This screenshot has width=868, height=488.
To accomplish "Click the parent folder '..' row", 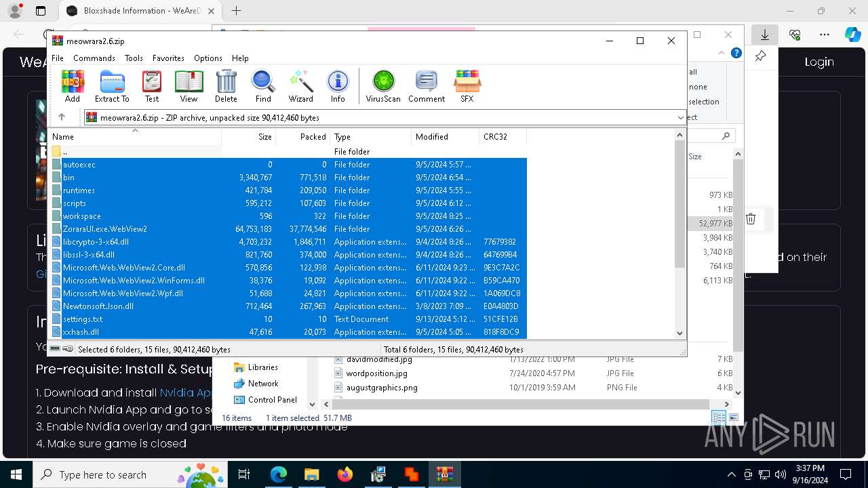I will tap(288, 152).
